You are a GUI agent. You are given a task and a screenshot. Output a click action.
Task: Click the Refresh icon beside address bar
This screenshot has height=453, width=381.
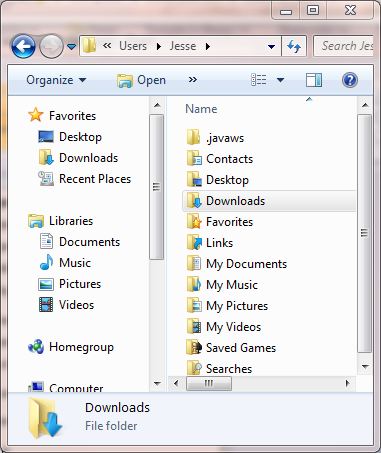294,46
